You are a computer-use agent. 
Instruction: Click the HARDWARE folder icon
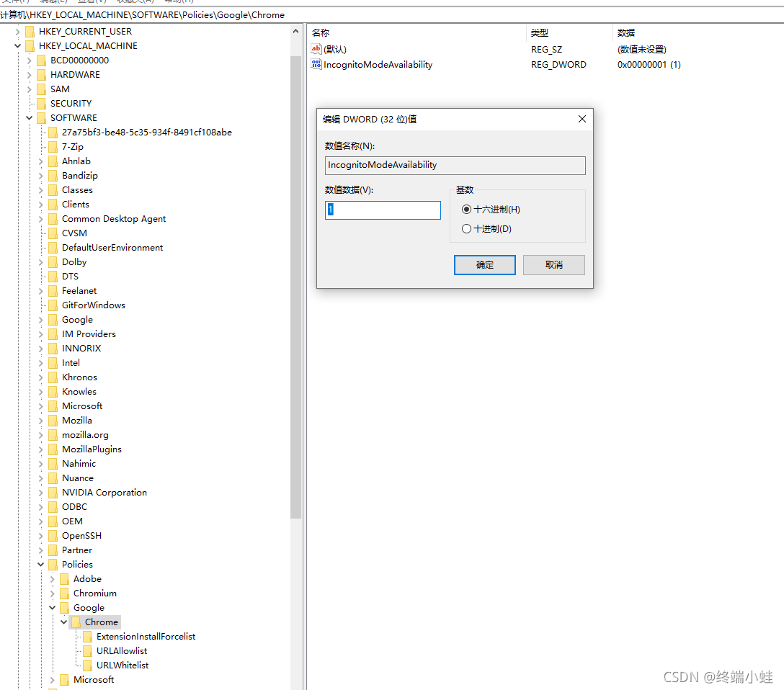[42, 74]
